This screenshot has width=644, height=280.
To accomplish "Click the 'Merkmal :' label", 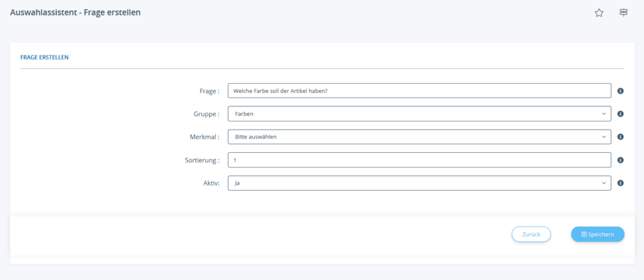I will coord(204,137).
